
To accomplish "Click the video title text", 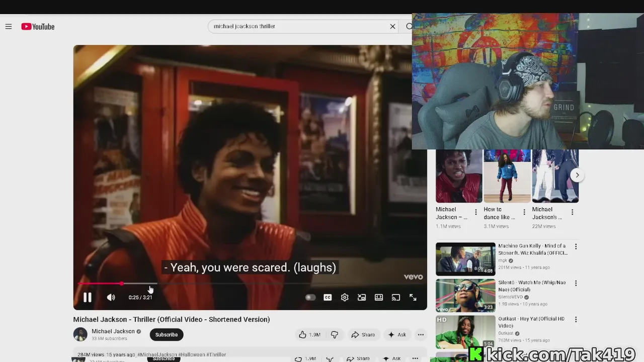I will coord(172,319).
